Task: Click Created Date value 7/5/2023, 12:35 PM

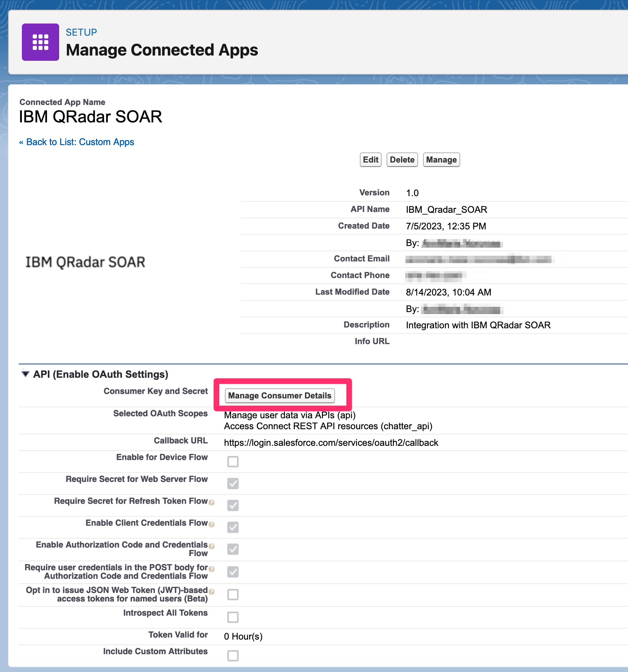Action: point(446,226)
